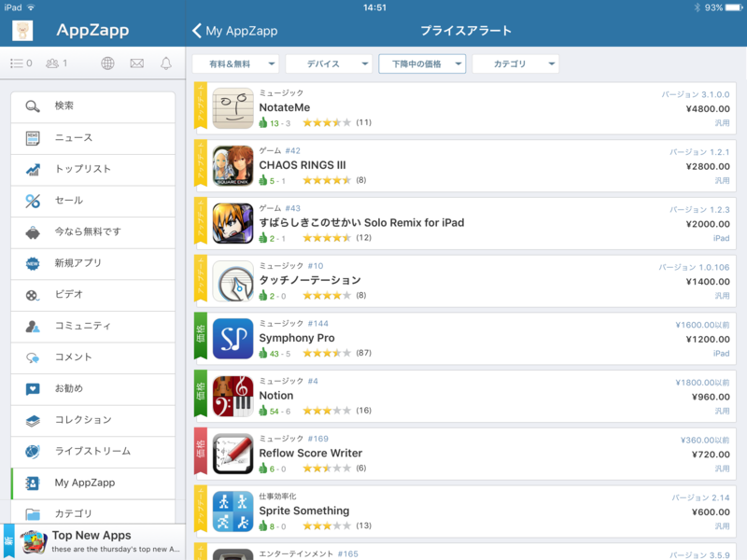
Task: Open the ビデオ video menu item
Action: [x=92, y=295]
